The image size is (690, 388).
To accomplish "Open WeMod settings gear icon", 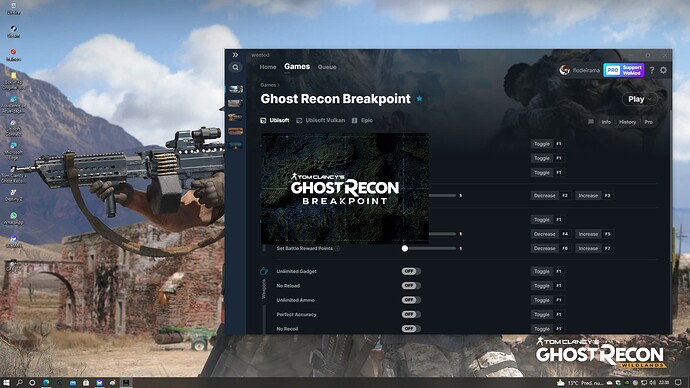I will point(663,70).
